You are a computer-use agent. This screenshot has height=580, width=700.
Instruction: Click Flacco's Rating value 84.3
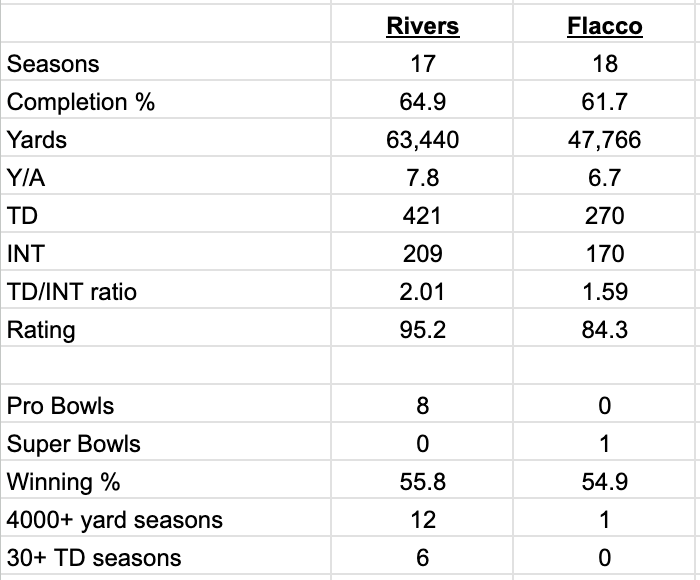coord(604,330)
